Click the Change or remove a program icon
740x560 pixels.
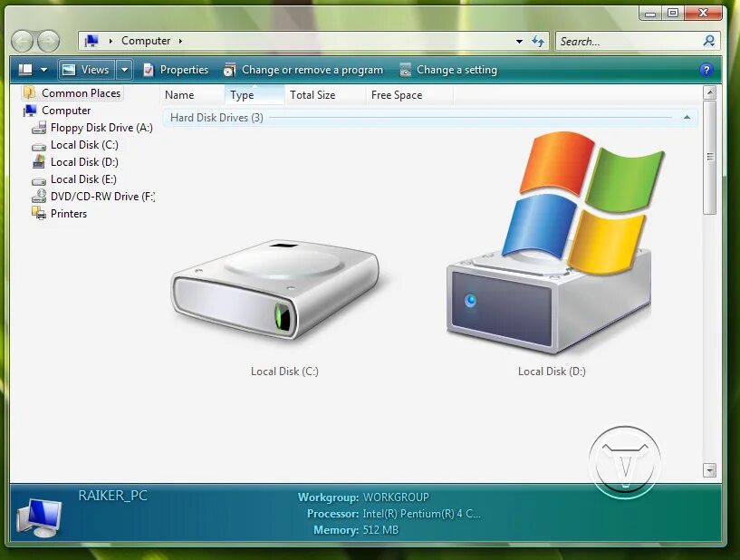(230, 70)
